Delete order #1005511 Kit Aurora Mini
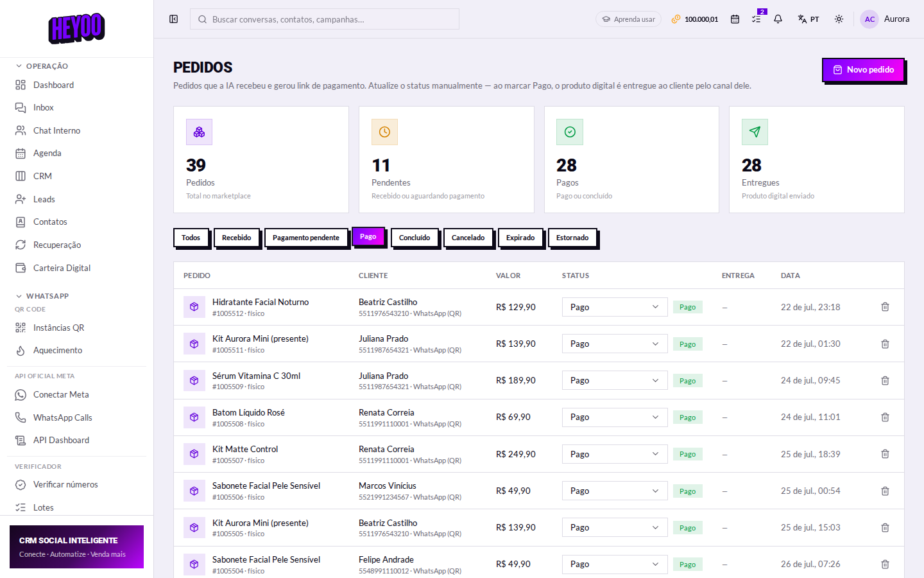 point(885,344)
